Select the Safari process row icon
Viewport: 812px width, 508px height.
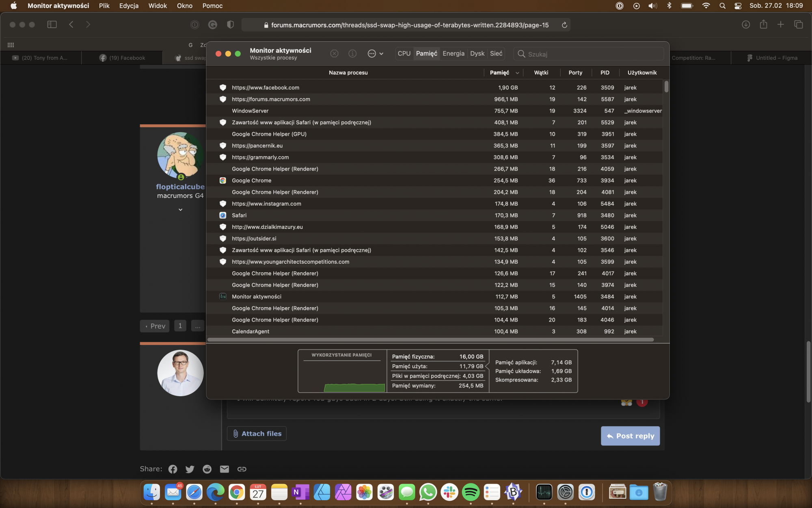pyautogui.click(x=223, y=215)
